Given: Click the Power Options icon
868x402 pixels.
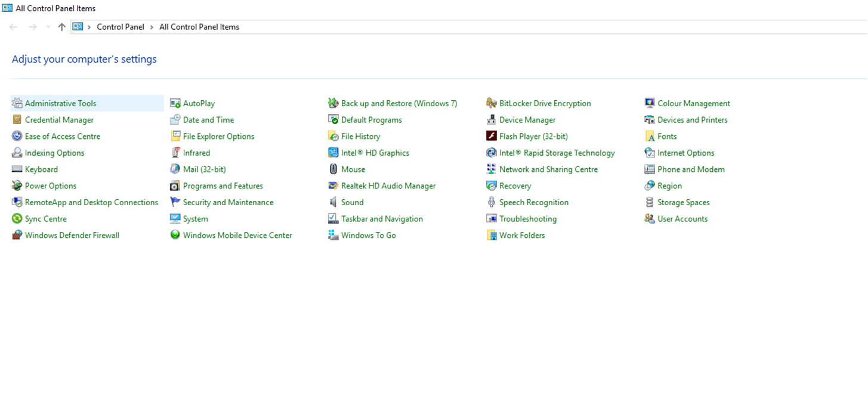Looking at the screenshot, I should (17, 186).
